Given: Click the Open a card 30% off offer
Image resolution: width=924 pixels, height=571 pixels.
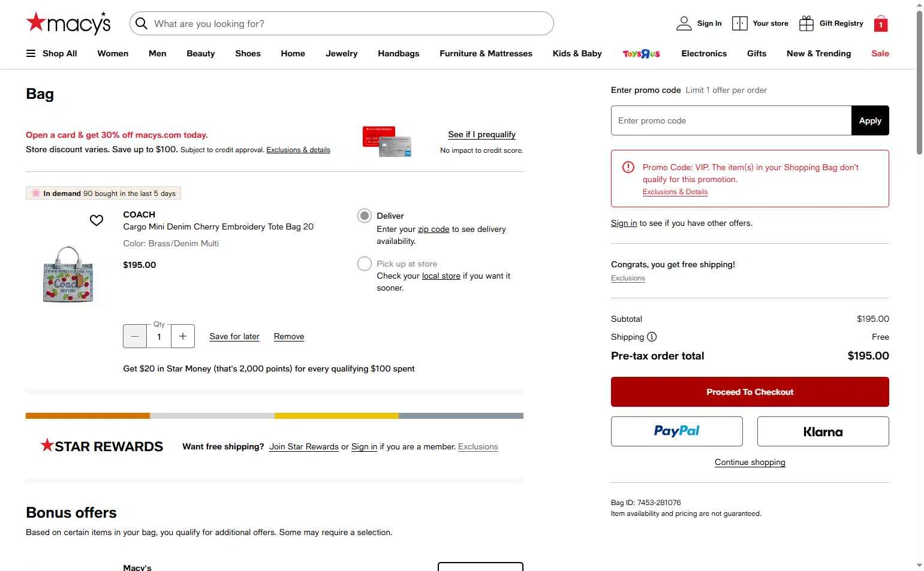Looking at the screenshot, I should pos(117,135).
